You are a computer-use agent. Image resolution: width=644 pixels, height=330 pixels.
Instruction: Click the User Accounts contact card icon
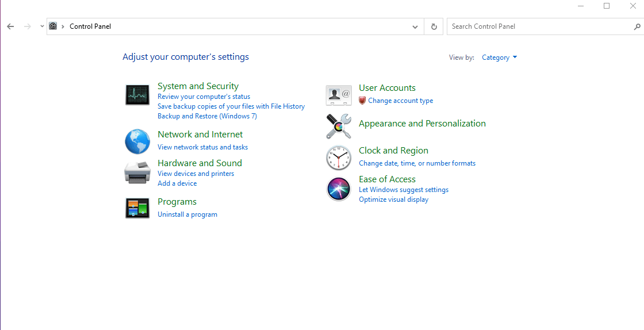point(338,95)
